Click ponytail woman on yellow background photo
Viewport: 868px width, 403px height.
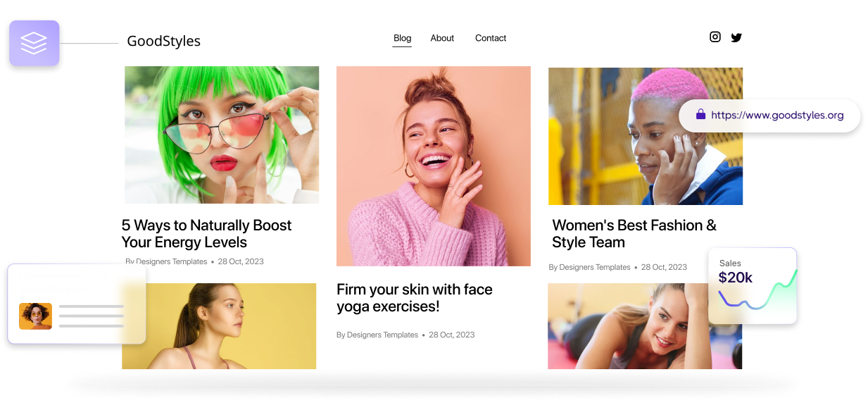(219, 326)
